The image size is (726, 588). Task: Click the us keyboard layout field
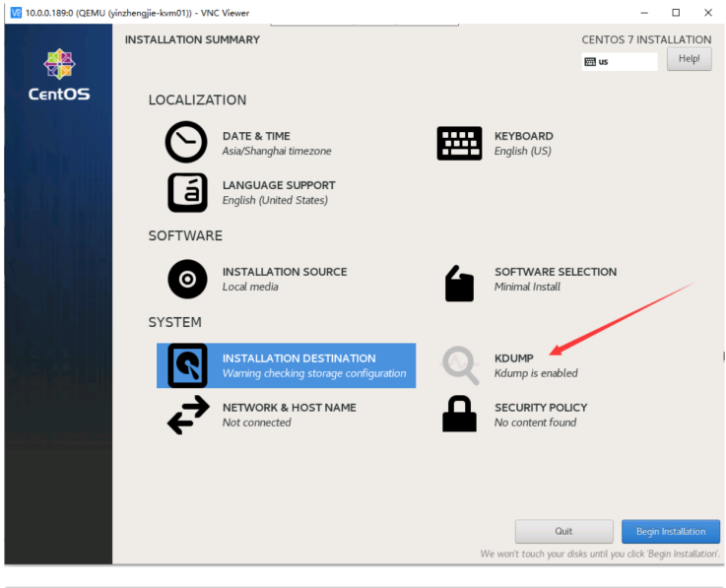(x=620, y=62)
